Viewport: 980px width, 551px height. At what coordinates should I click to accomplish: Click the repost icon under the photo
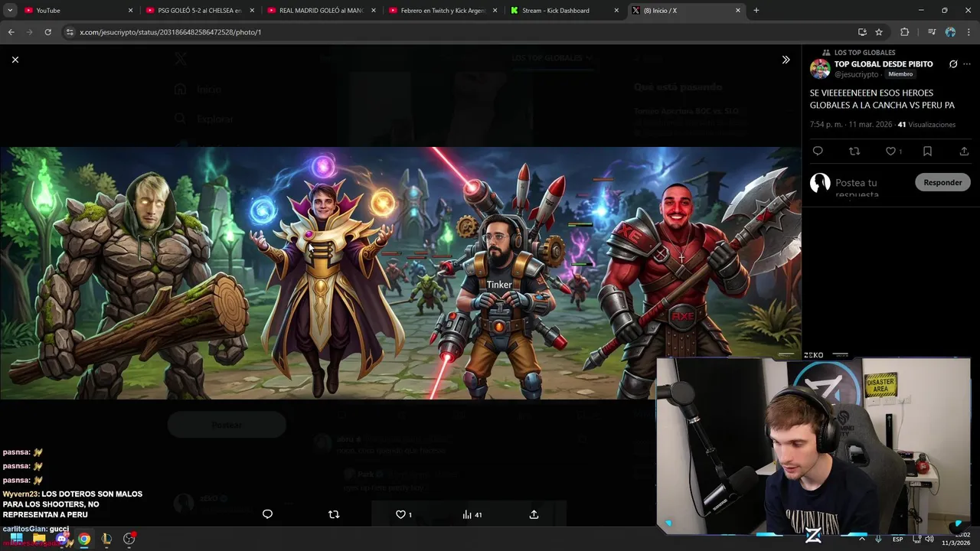pyautogui.click(x=334, y=514)
